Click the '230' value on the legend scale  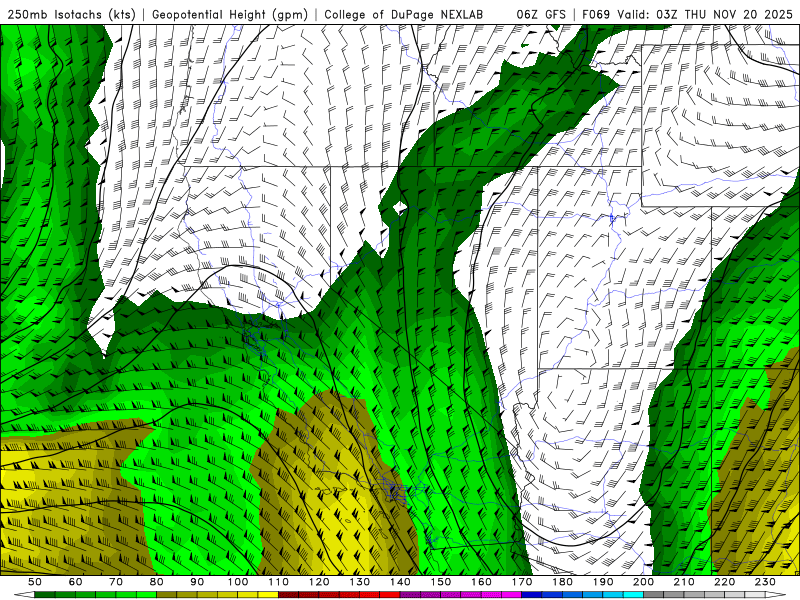click(x=765, y=582)
